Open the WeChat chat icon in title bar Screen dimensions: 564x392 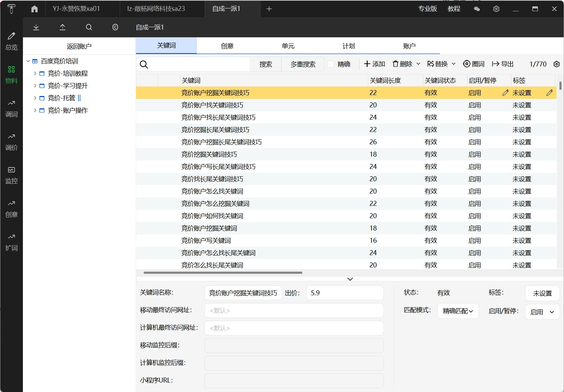[477, 9]
